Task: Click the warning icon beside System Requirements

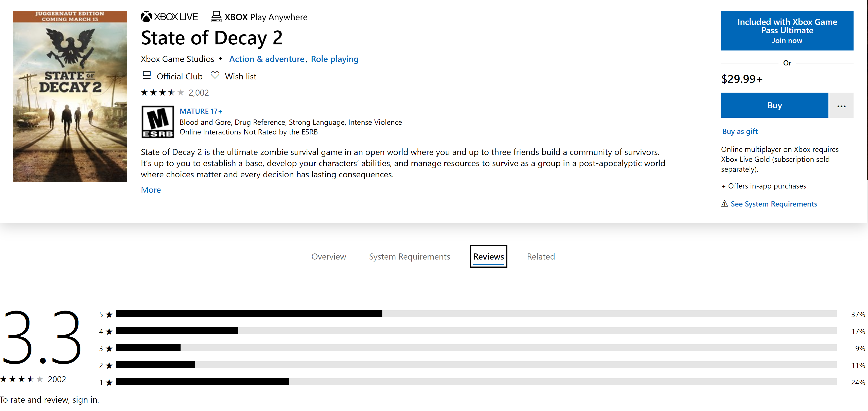Action: 724,203
